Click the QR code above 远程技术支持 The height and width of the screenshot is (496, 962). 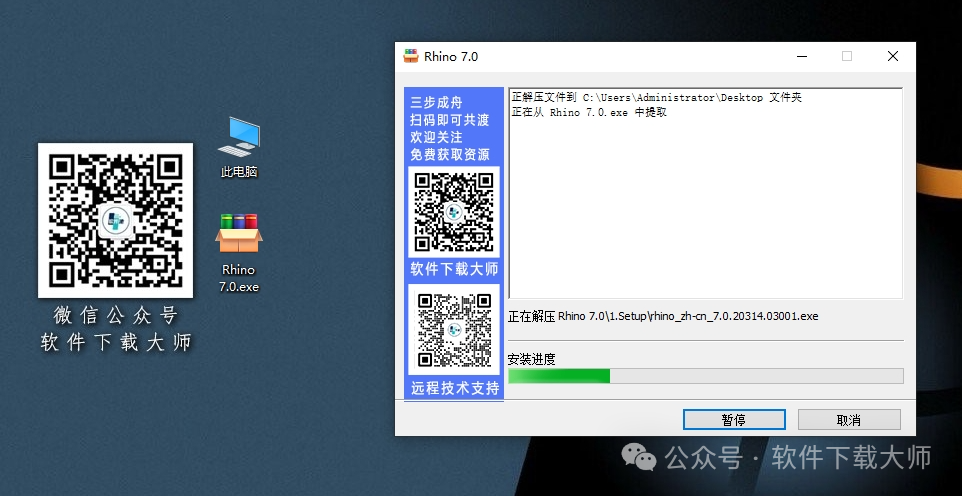[454, 330]
